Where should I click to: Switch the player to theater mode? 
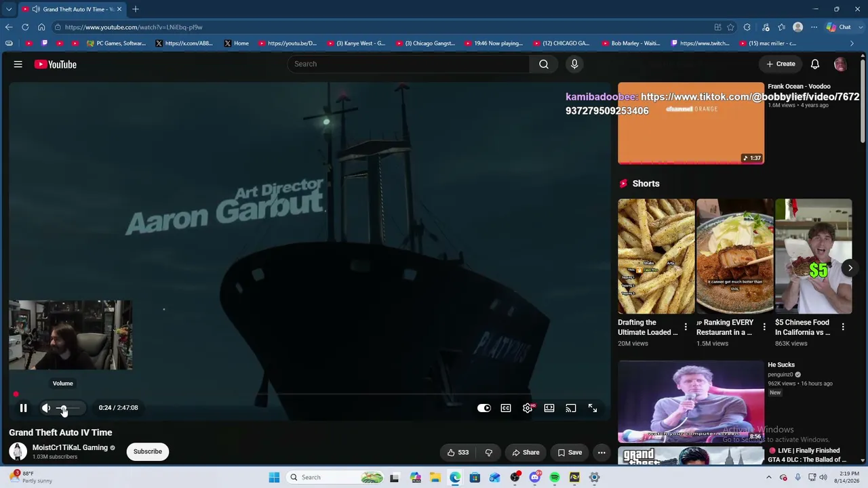(x=549, y=408)
